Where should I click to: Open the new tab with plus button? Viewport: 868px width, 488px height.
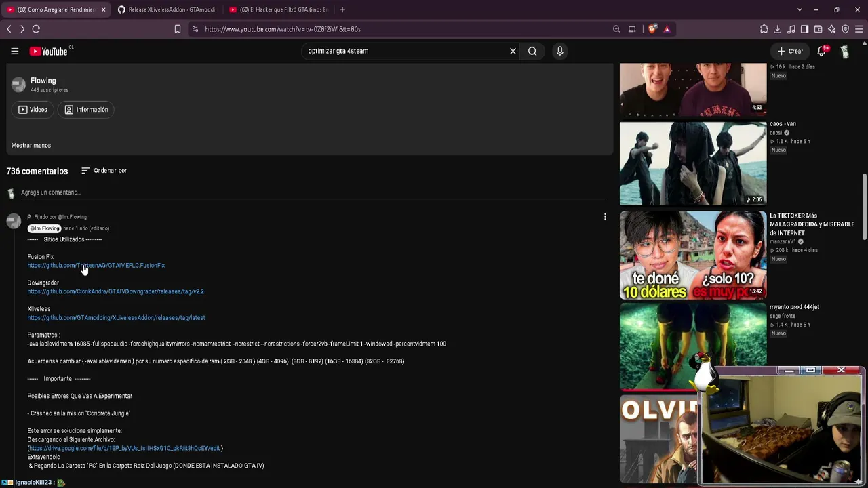(x=342, y=9)
